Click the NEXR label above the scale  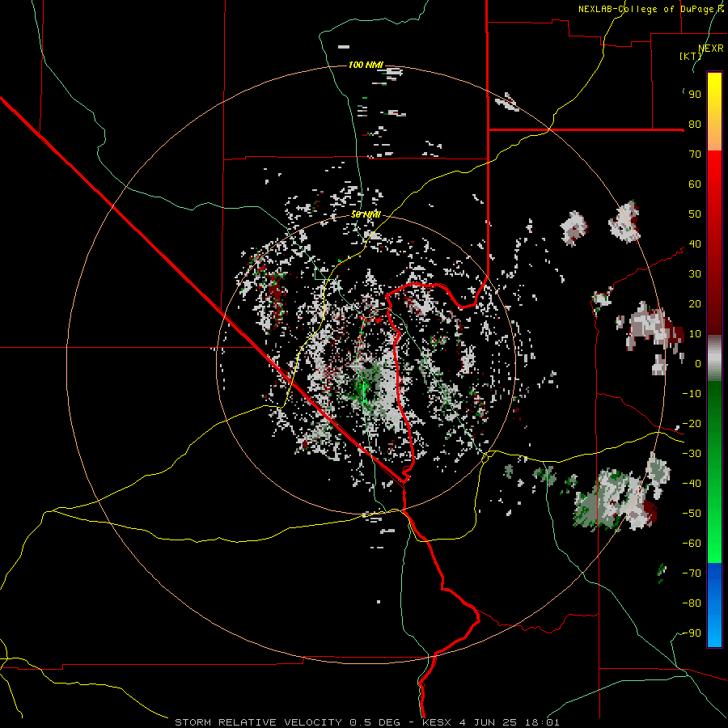[x=711, y=48]
